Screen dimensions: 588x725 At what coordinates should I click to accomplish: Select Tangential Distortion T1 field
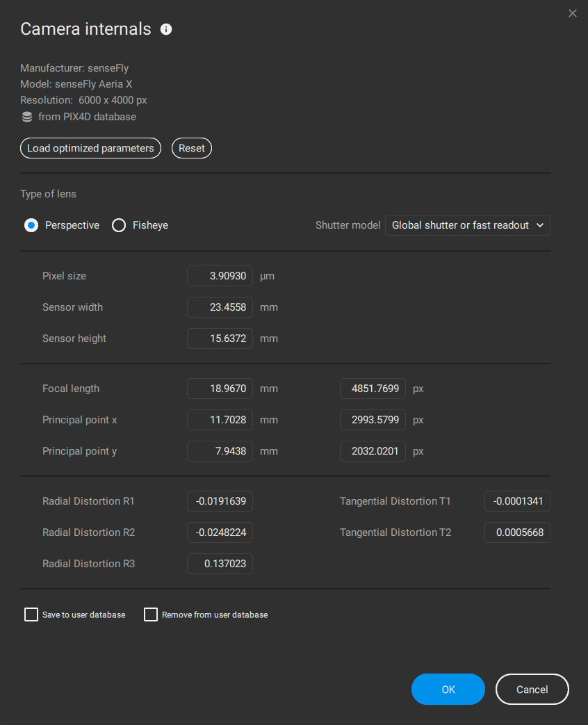[x=517, y=501]
